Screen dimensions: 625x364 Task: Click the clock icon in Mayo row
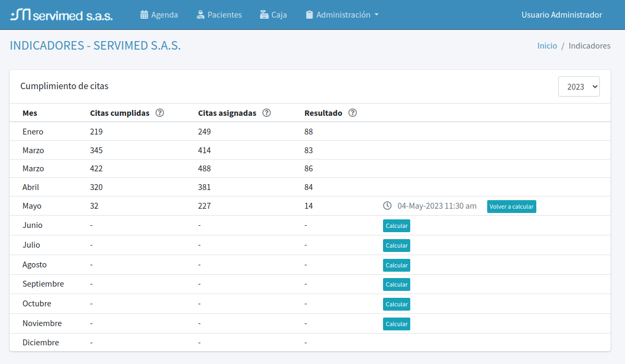click(387, 206)
